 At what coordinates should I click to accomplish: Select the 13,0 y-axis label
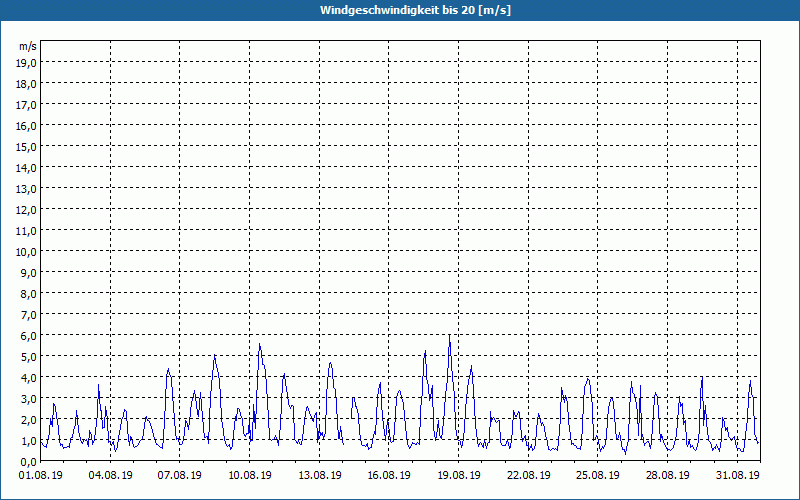[28, 189]
